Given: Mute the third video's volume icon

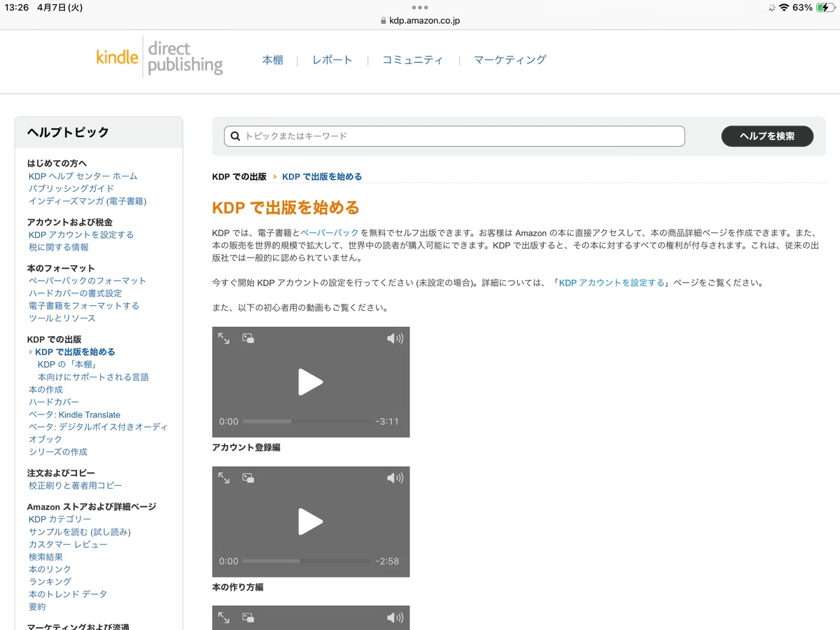Looking at the screenshot, I should pos(395,618).
